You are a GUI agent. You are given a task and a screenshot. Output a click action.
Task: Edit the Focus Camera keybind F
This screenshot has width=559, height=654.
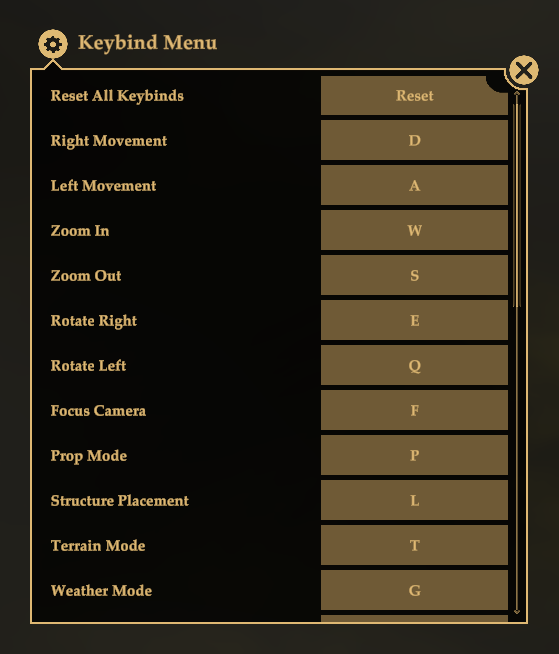tap(414, 410)
